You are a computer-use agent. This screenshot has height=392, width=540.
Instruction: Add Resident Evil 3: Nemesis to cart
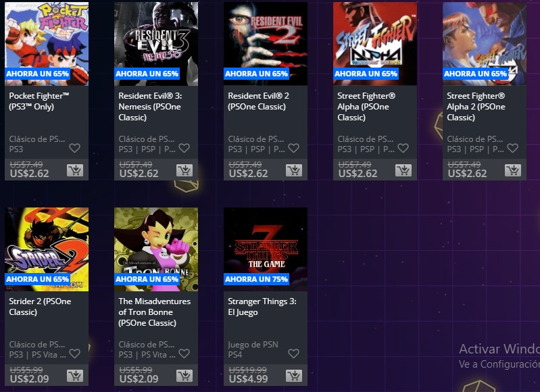(185, 170)
